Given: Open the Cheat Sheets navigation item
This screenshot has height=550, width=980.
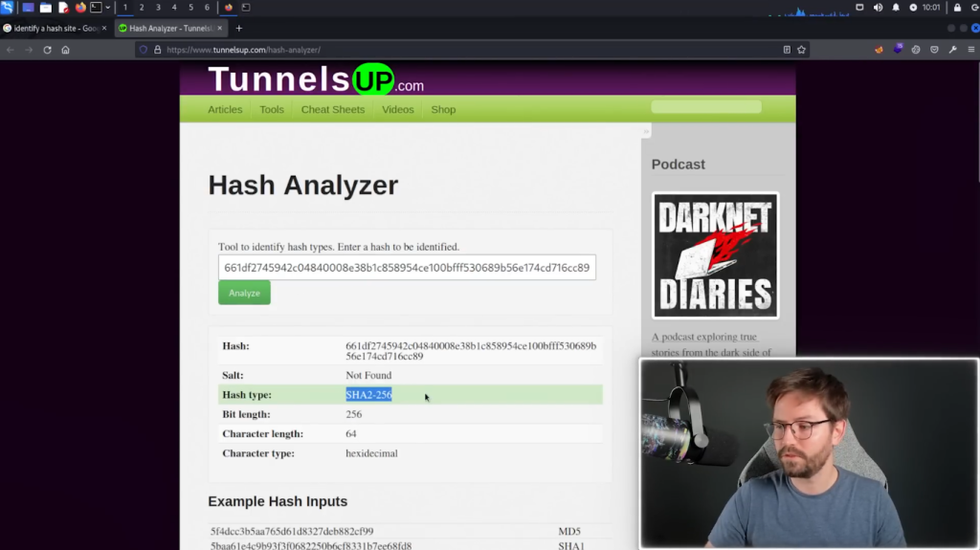Looking at the screenshot, I should 332,109.
